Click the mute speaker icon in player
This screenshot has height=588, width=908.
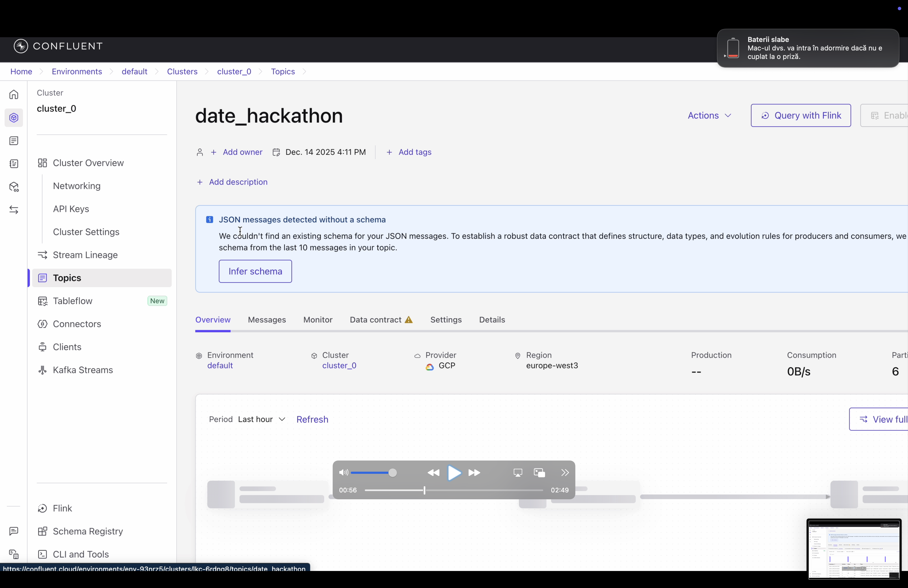(343, 473)
